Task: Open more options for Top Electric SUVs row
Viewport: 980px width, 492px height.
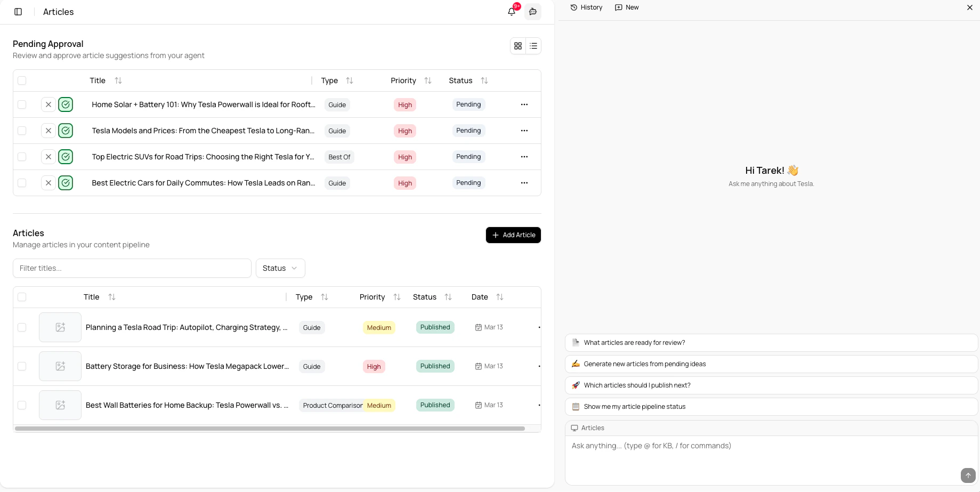Action: click(524, 157)
